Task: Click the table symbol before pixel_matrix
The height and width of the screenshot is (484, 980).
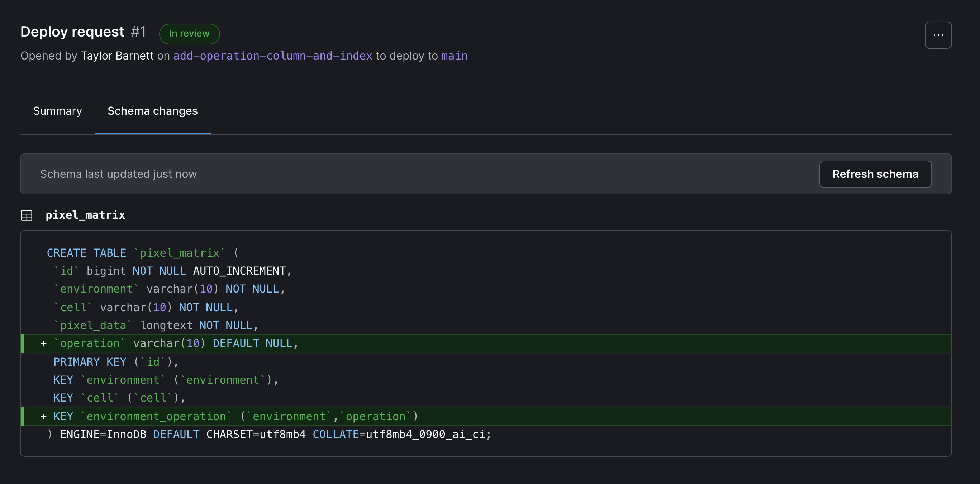Action: pyautogui.click(x=27, y=215)
